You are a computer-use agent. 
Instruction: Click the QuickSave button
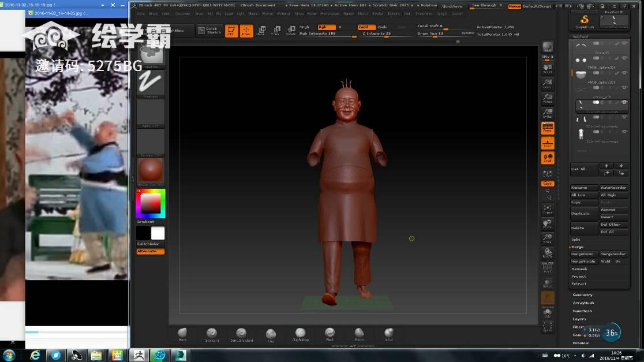pyautogui.click(x=452, y=6)
